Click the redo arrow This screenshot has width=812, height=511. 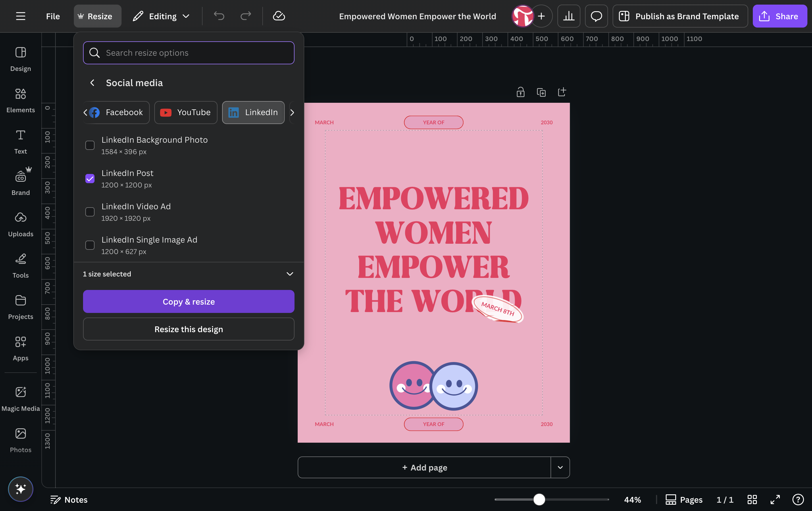coord(245,16)
